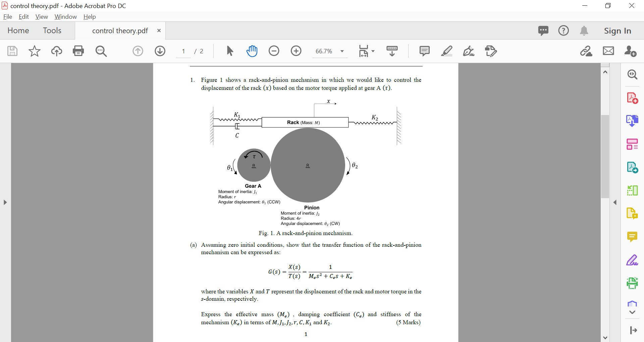Select the Hand tool

point(252,51)
